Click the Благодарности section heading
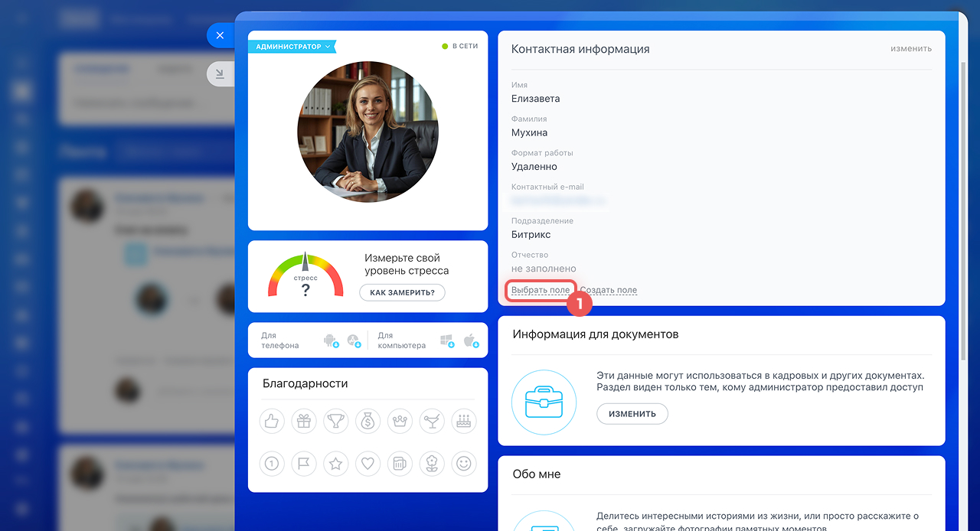Image resolution: width=980 pixels, height=531 pixels. click(305, 383)
